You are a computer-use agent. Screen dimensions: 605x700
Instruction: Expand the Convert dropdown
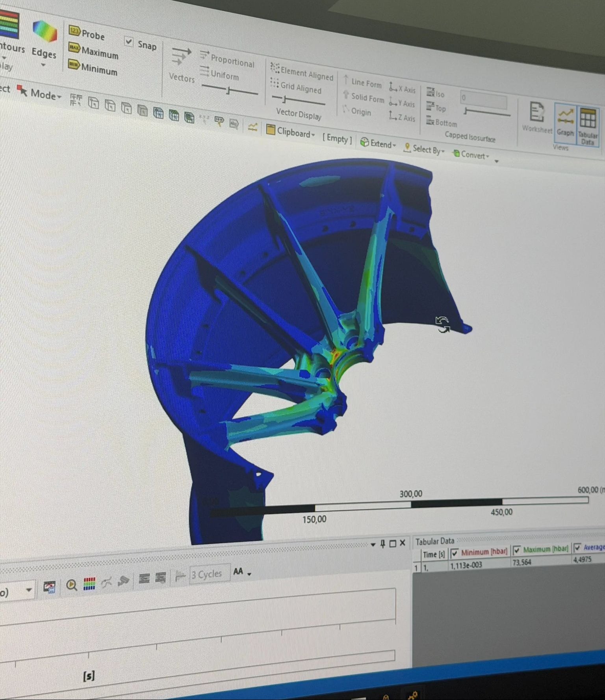point(471,155)
